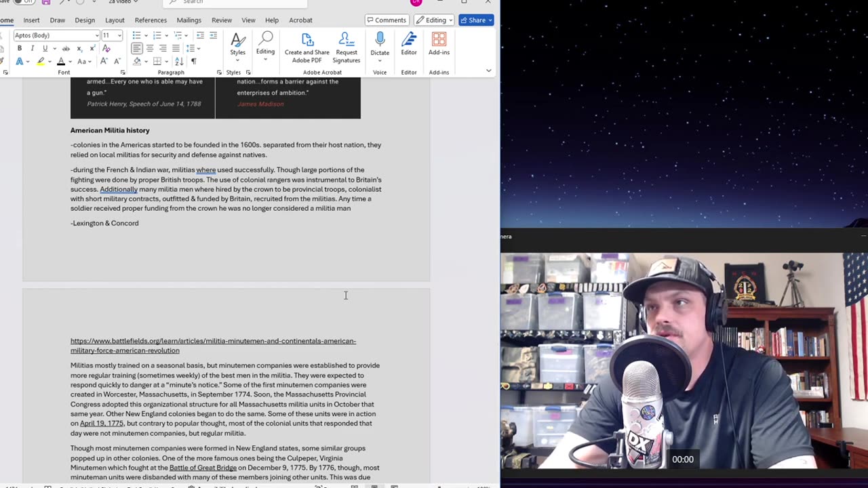Expand bullet library dropdown arrow

pos(144,35)
